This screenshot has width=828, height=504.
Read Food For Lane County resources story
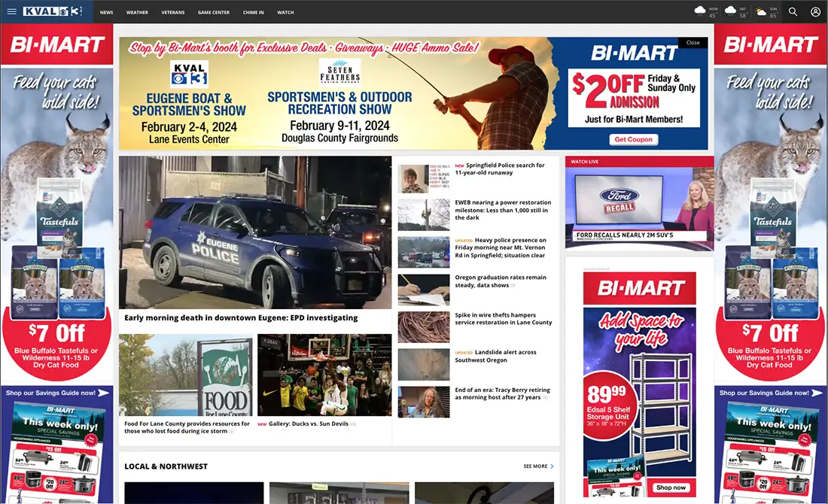click(187, 427)
